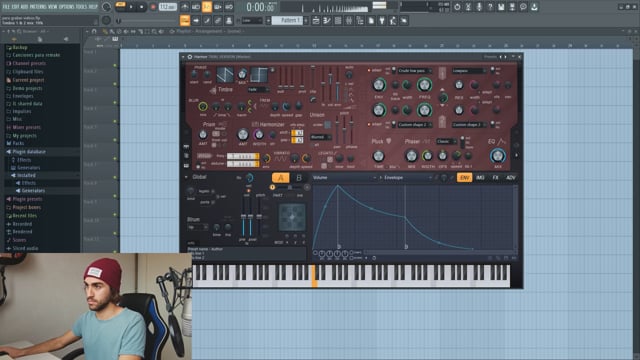This screenshot has height=360, width=640.
Task: Click the XY modulation pad
Action: (292, 218)
